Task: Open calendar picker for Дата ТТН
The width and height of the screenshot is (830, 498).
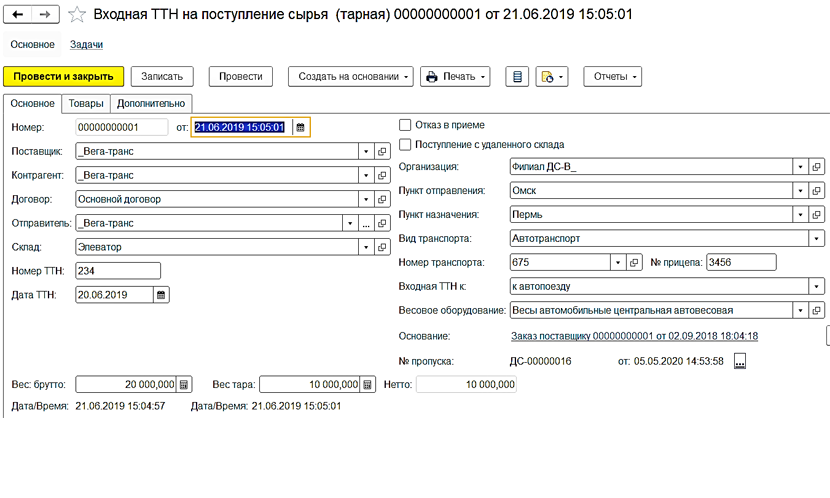Action: (x=161, y=295)
